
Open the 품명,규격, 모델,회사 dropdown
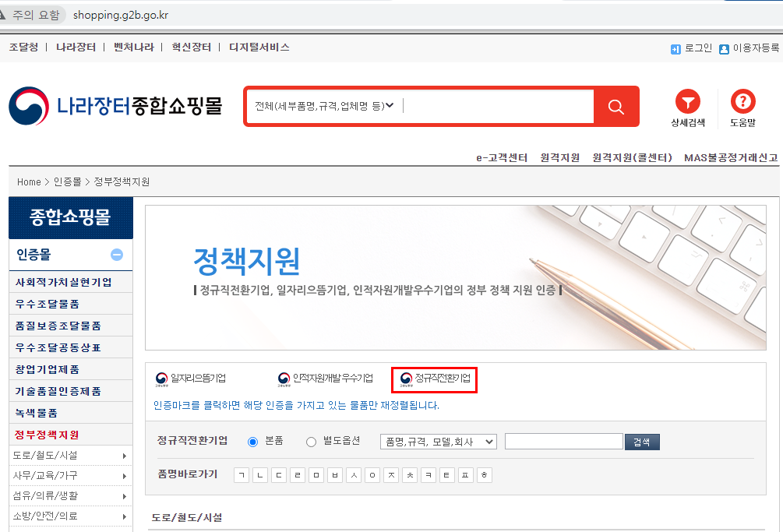pyautogui.click(x=439, y=442)
